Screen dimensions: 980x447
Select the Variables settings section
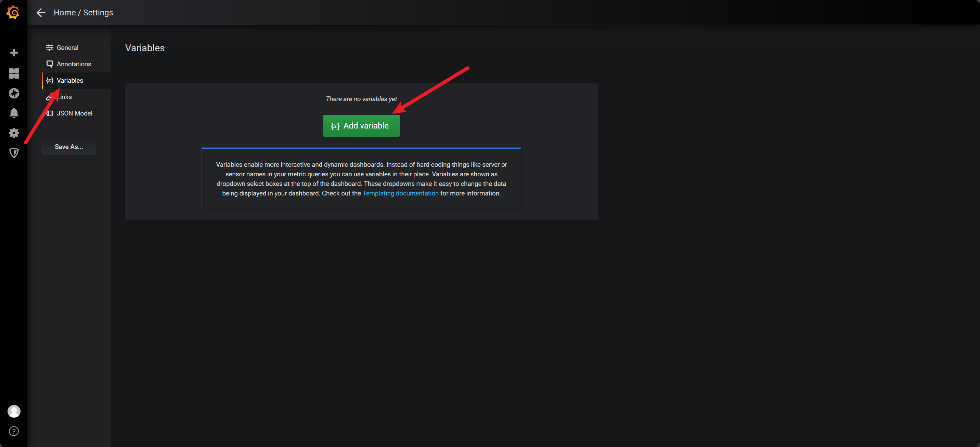[69, 80]
